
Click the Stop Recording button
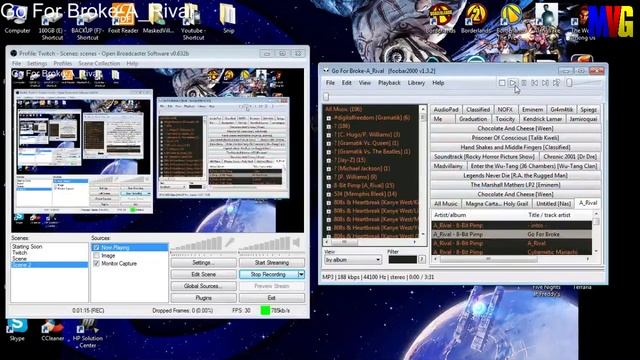point(268,274)
